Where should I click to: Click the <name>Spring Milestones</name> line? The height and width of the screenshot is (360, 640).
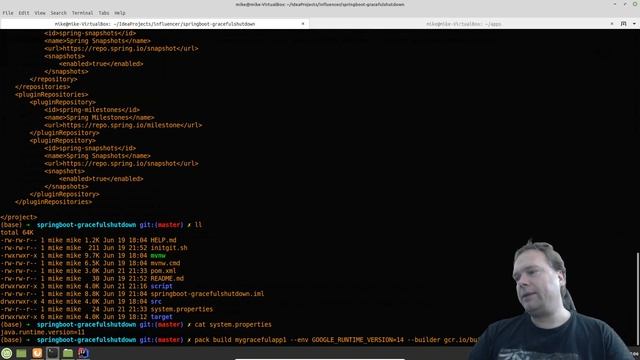pos(99,118)
